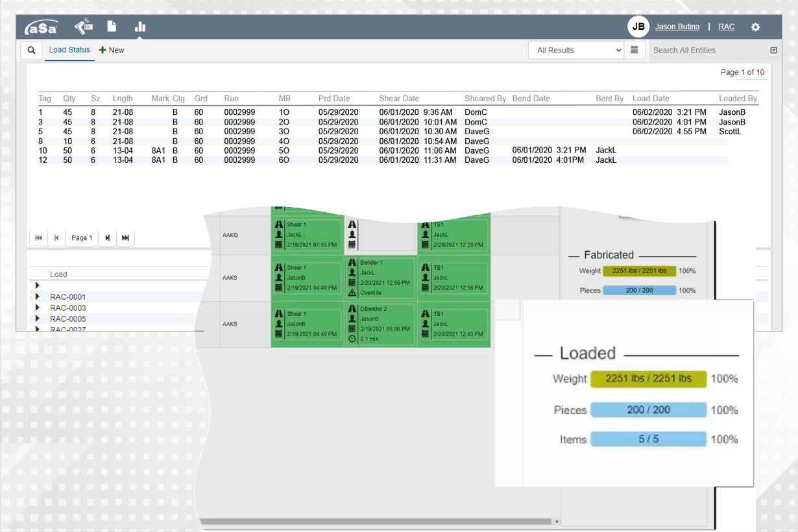Switch to the Load Status tab
The height and width of the screenshot is (532, 798).
(x=69, y=50)
